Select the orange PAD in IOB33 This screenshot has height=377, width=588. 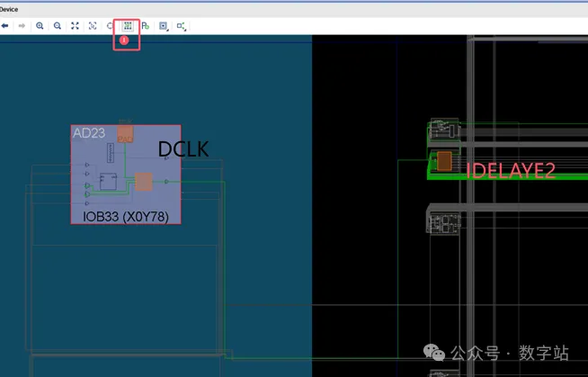(x=125, y=134)
